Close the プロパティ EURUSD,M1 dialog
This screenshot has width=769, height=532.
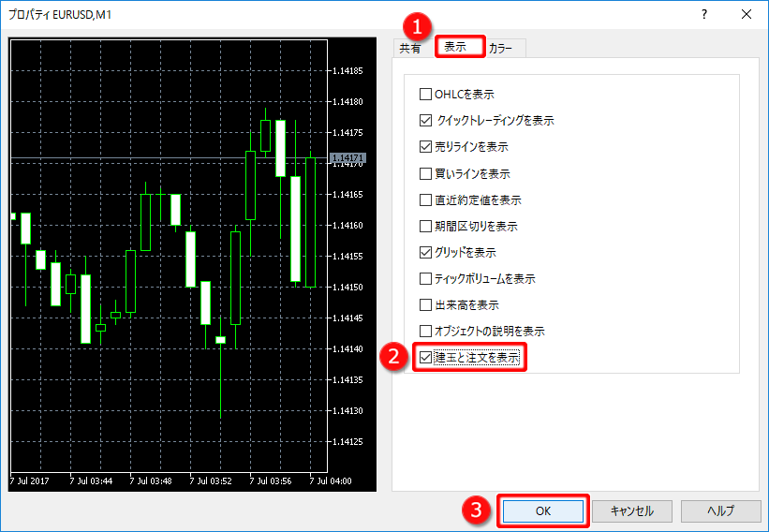pyautogui.click(x=747, y=15)
